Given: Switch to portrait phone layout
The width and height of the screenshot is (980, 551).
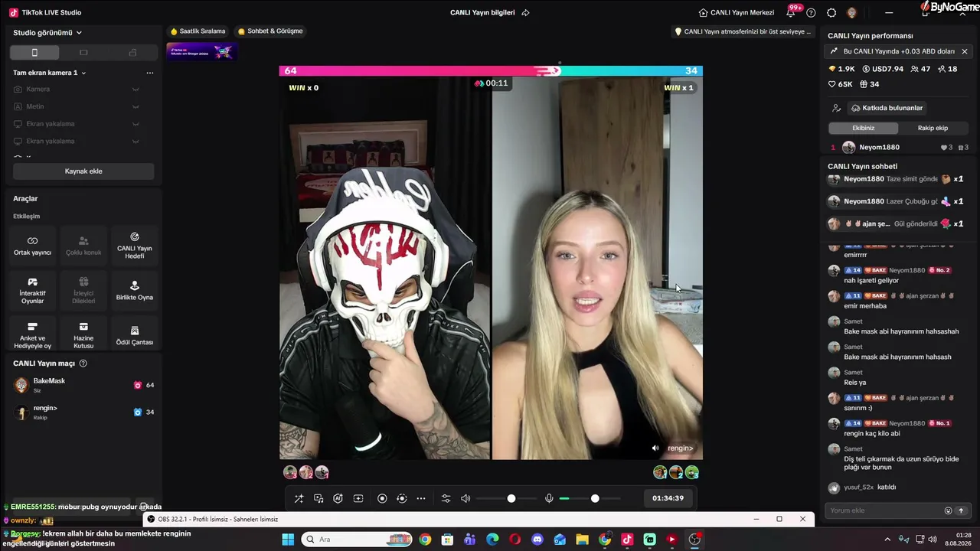Looking at the screenshot, I should pyautogui.click(x=34, y=53).
